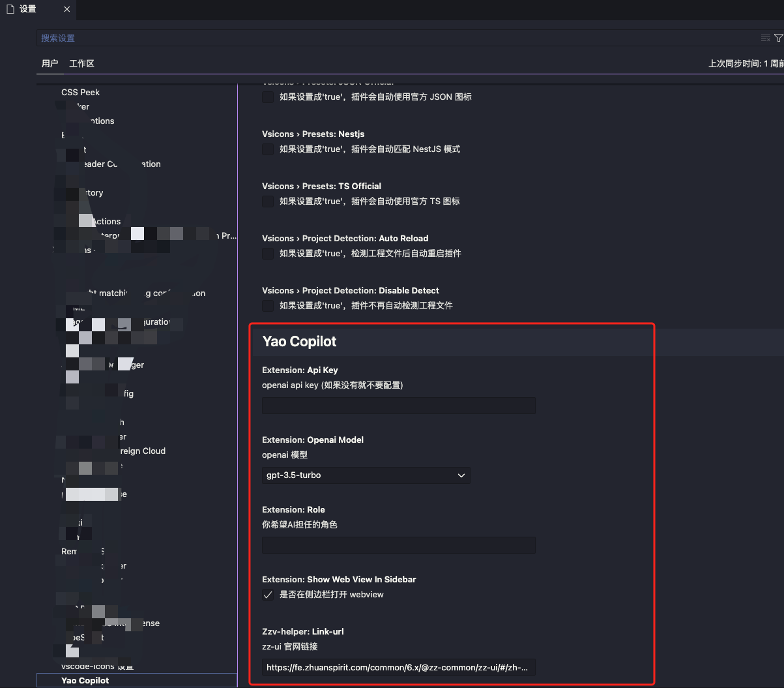Enable Project Detection: Disable Detect checkbox

click(268, 306)
